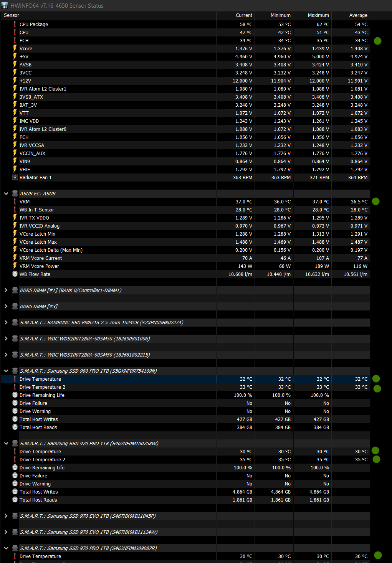
Task: Click the 1.439 V maximum Vcore value
Action: point(321,48)
